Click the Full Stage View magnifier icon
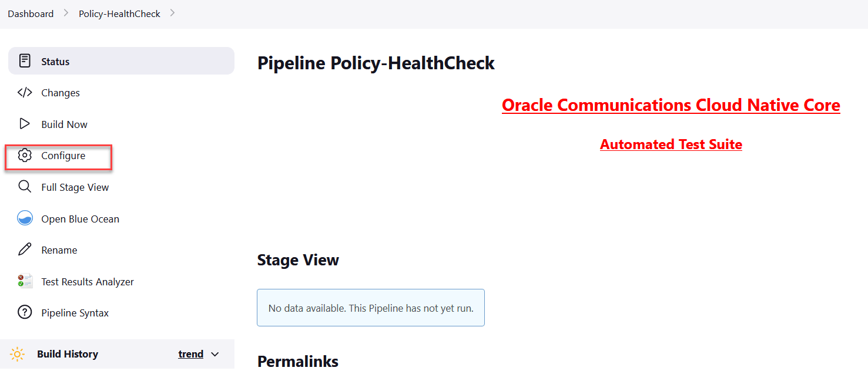This screenshot has width=868, height=381. click(x=24, y=187)
